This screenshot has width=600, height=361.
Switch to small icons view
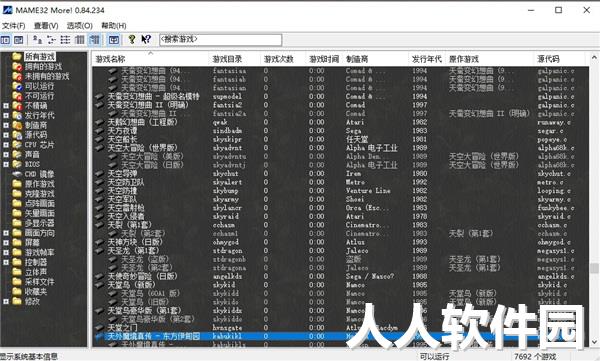(51, 39)
